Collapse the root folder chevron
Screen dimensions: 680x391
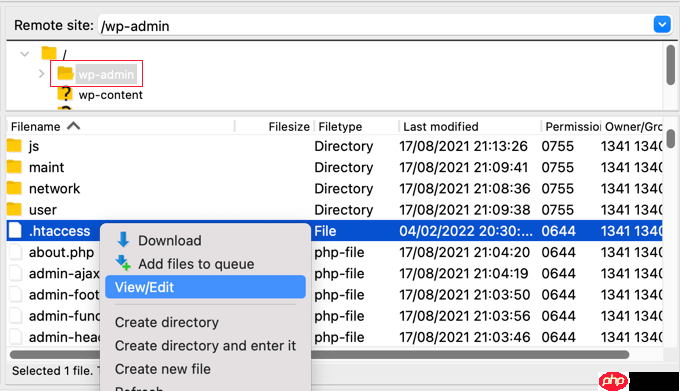[25, 54]
